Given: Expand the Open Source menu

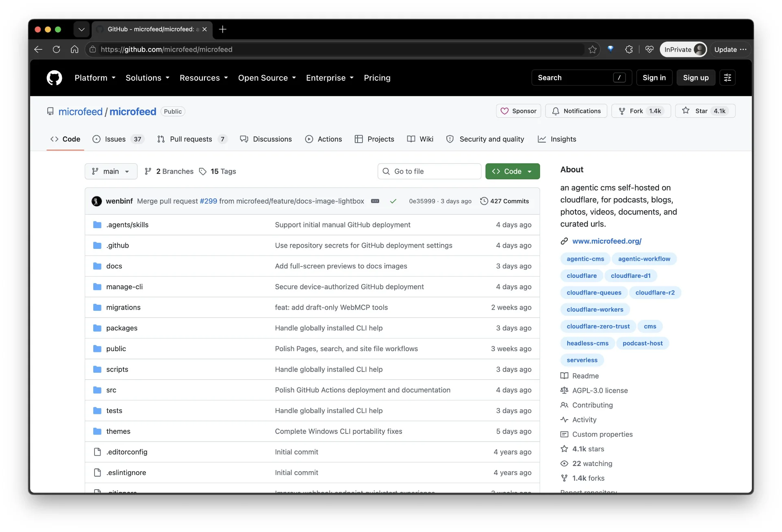Looking at the screenshot, I should coord(267,78).
